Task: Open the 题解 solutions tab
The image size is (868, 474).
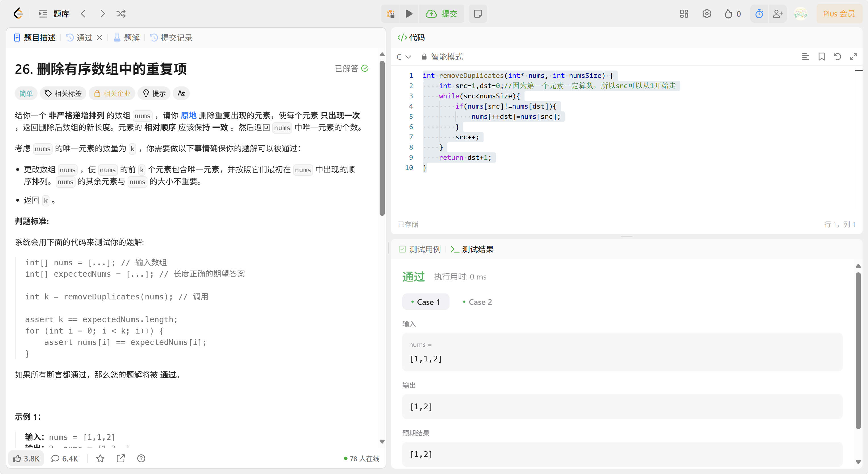Action: [127, 38]
